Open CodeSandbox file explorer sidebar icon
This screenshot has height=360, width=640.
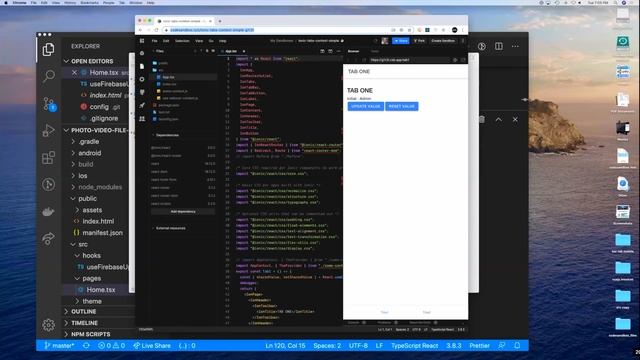pos(142,66)
